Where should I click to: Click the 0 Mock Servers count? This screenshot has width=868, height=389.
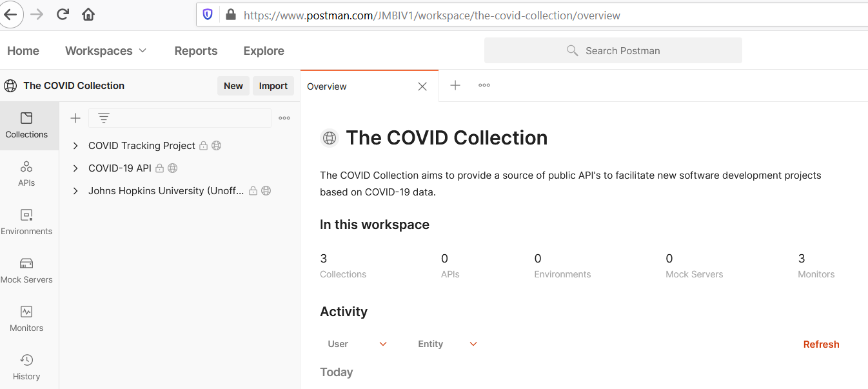click(x=695, y=266)
